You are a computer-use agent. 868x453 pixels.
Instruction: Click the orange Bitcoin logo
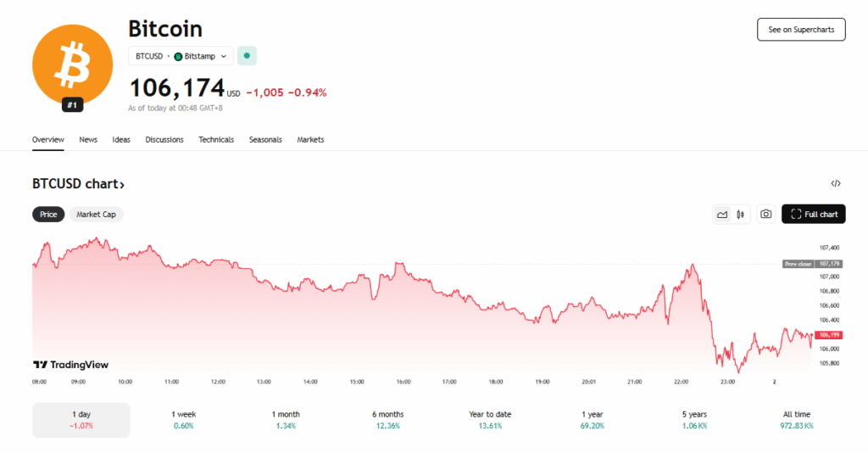[x=73, y=64]
